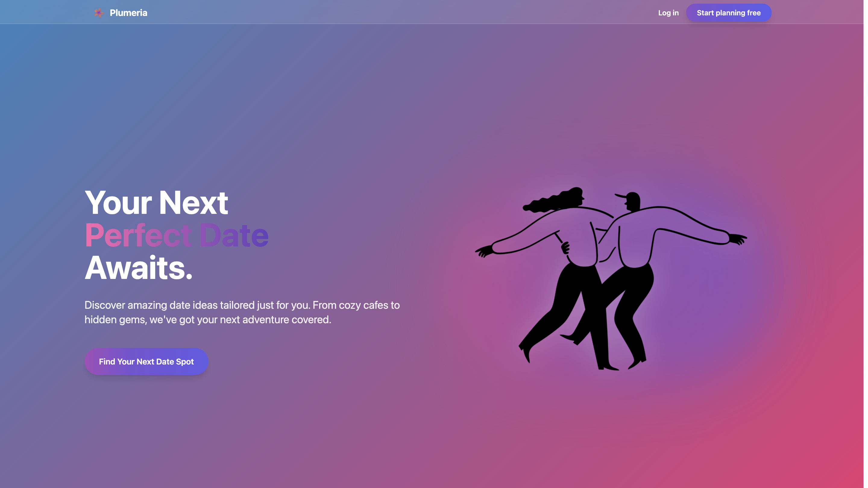Viewport: 868px width, 488px height.
Task: Click the 'Awaits.' heading line
Action: (x=139, y=268)
